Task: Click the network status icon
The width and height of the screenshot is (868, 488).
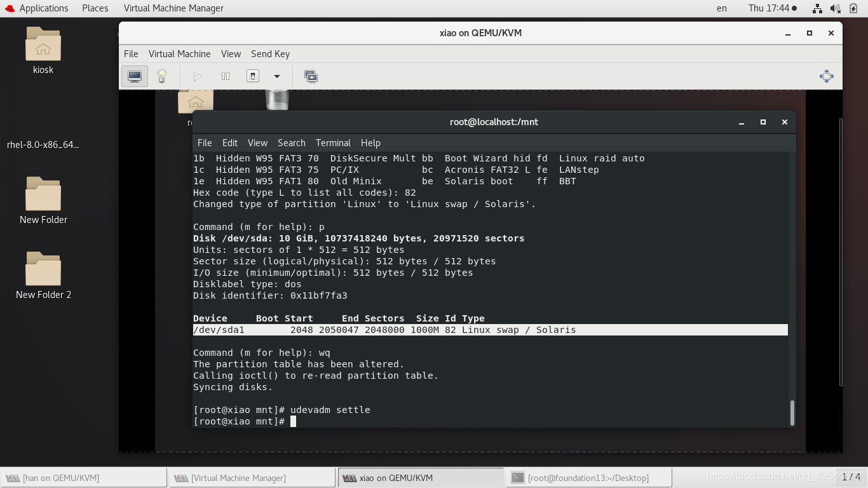Action: (x=817, y=8)
